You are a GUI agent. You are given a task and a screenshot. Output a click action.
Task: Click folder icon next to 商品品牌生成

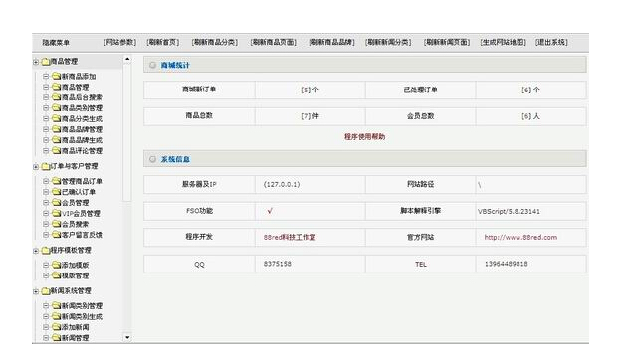click(56, 140)
